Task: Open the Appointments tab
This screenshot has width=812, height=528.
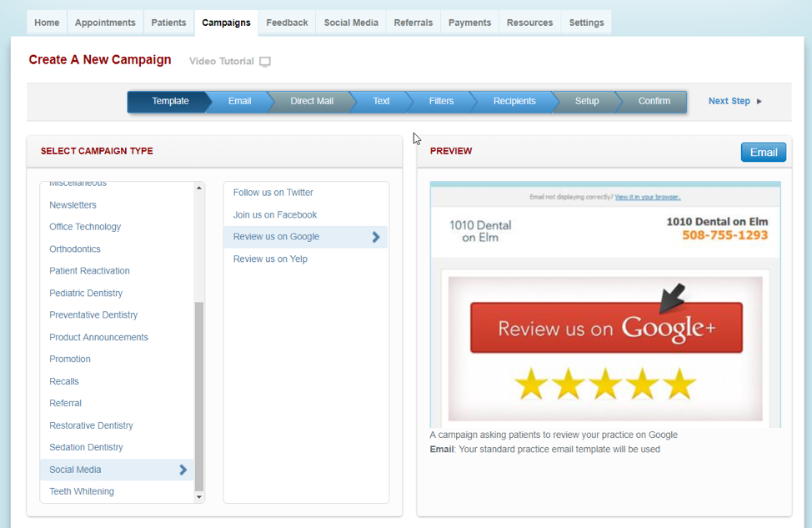Action: pos(105,23)
